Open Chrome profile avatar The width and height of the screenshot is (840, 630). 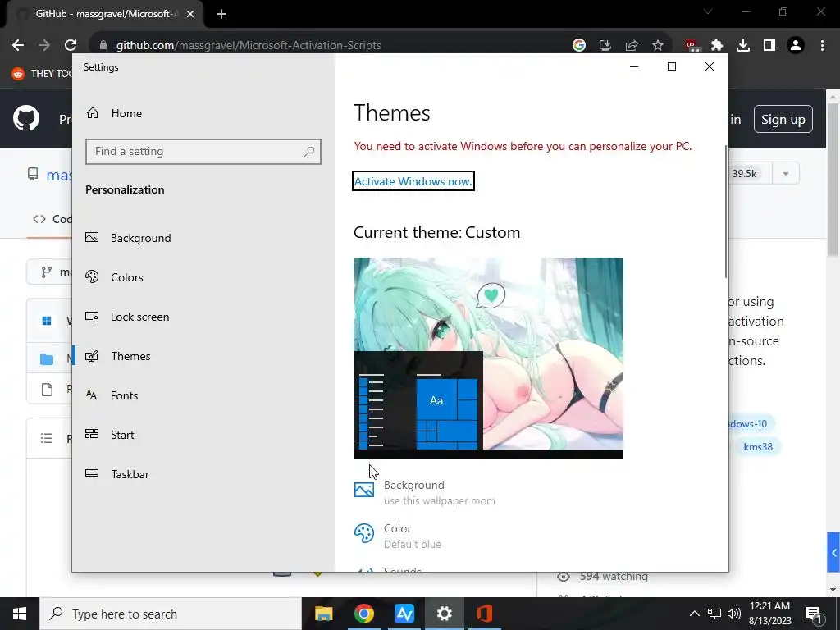click(x=796, y=46)
